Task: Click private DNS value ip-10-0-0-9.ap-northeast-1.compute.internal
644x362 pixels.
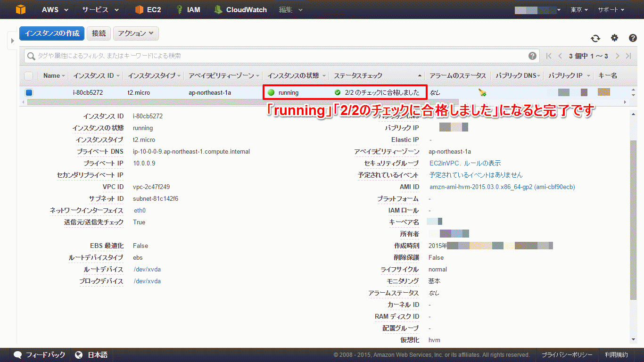Action: click(x=191, y=152)
